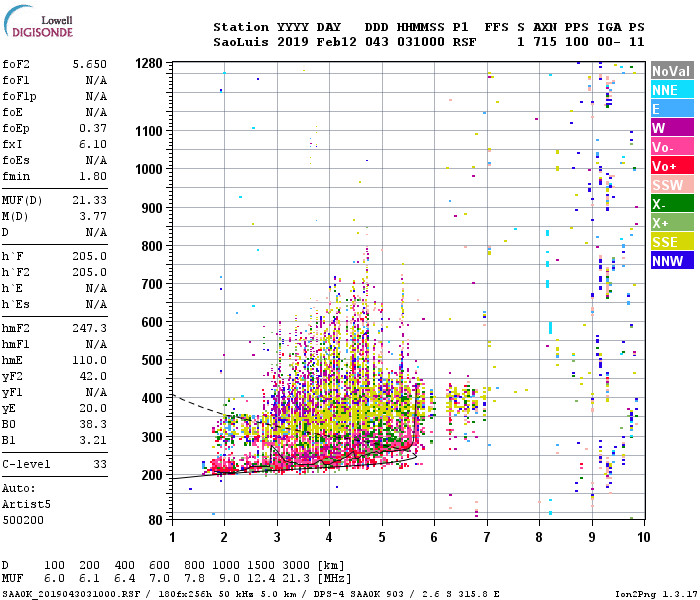Click the [km] unit label
Screen dimensions: 700x600
331,565
